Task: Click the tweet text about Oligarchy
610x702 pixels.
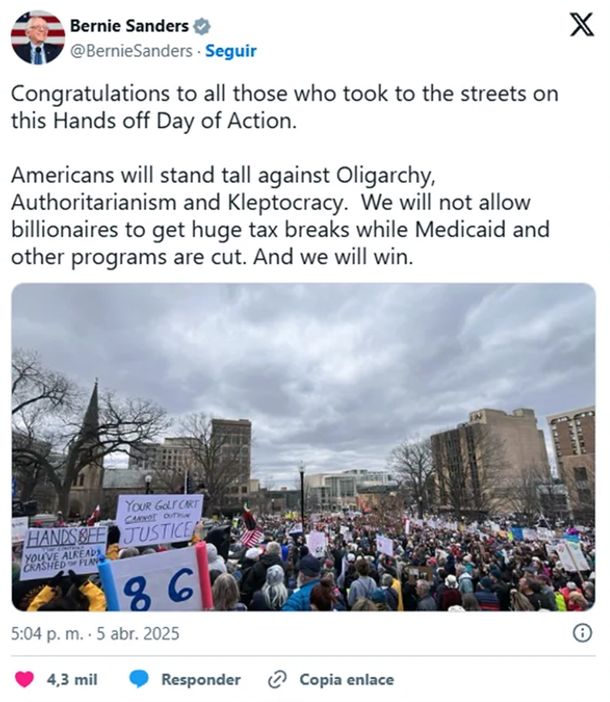Action: (x=280, y=216)
